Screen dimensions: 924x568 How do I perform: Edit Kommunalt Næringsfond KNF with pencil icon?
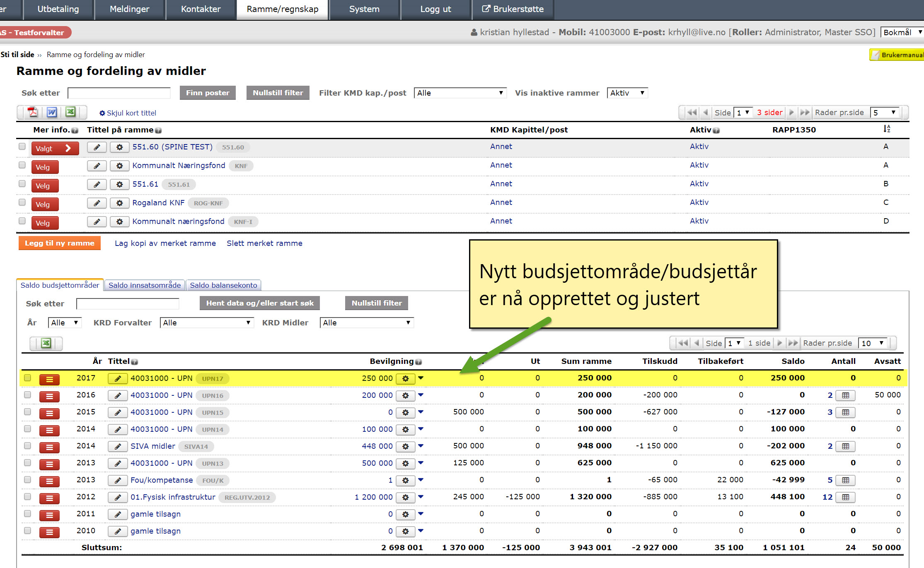pyautogui.click(x=97, y=166)
